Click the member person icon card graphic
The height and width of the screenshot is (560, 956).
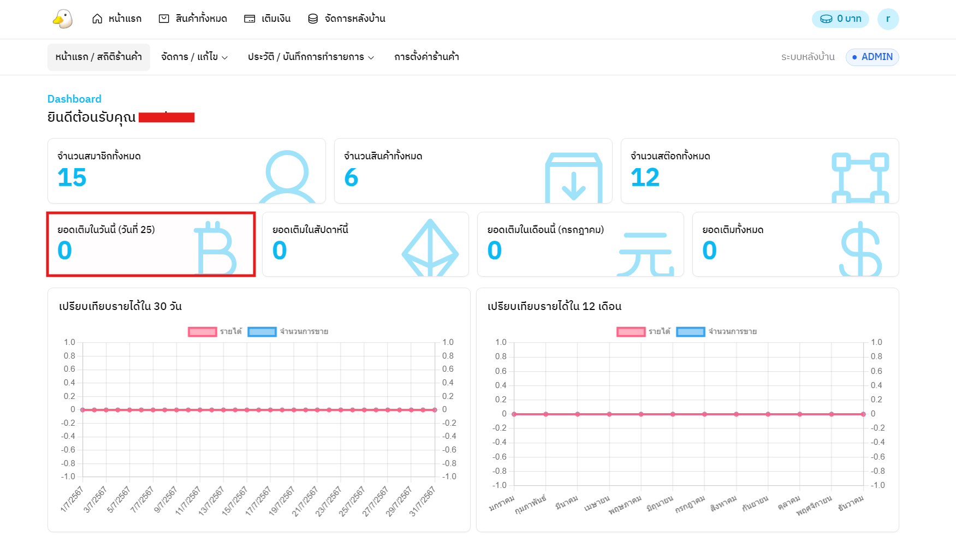(x=287, y=177)
